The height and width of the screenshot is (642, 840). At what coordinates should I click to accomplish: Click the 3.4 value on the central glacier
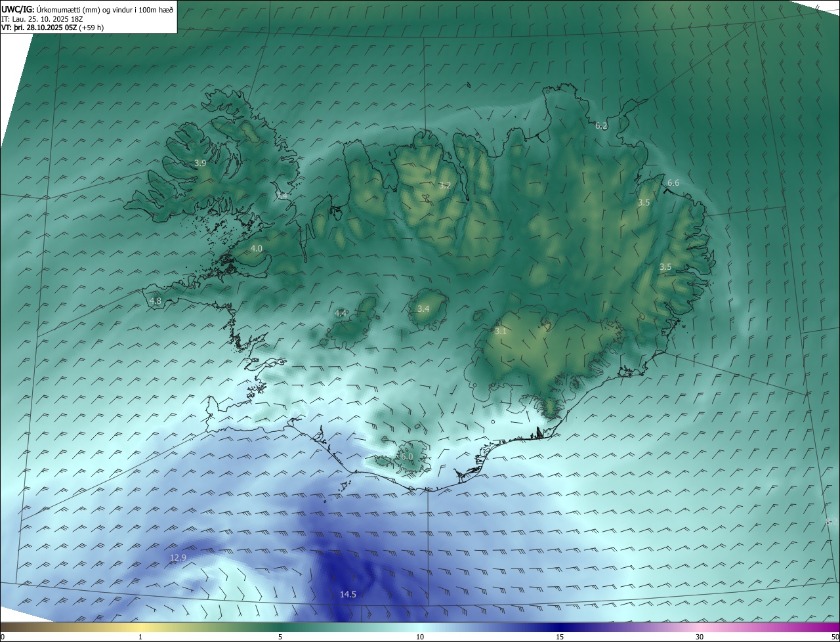(x=423, y=309)
